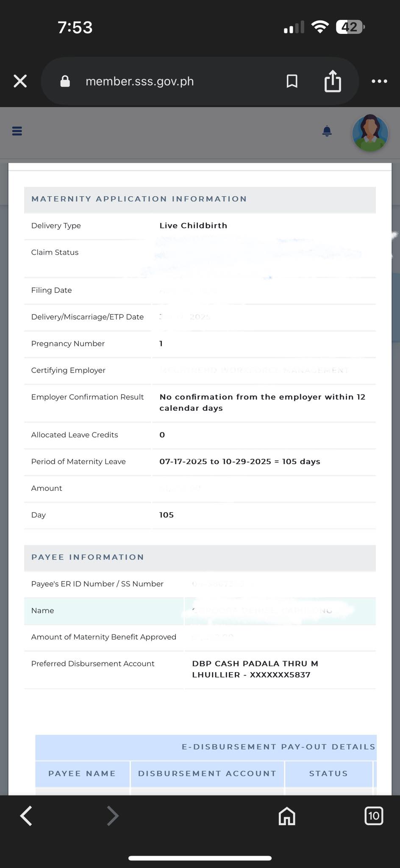Close the in-app browser tab

click(x=20, y=81)
